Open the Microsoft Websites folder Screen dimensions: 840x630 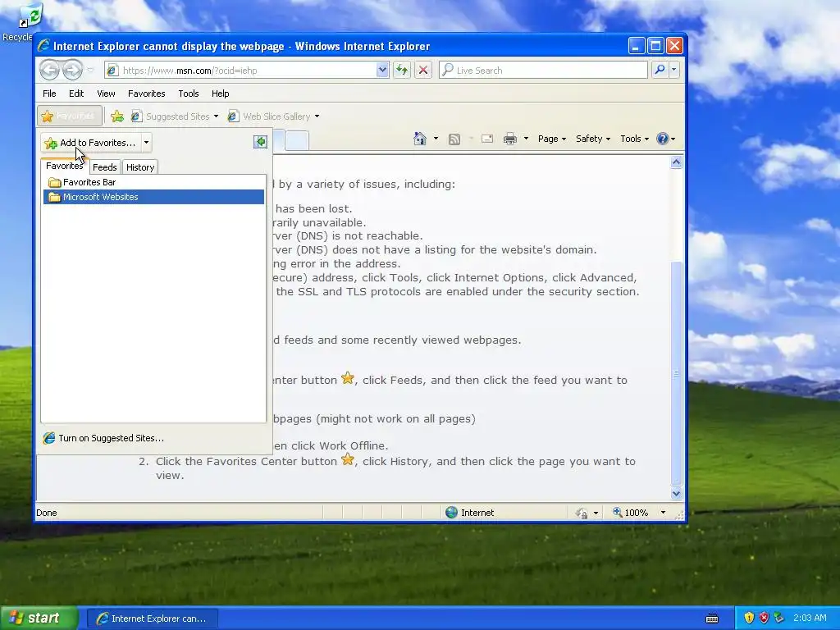(153, 197)
